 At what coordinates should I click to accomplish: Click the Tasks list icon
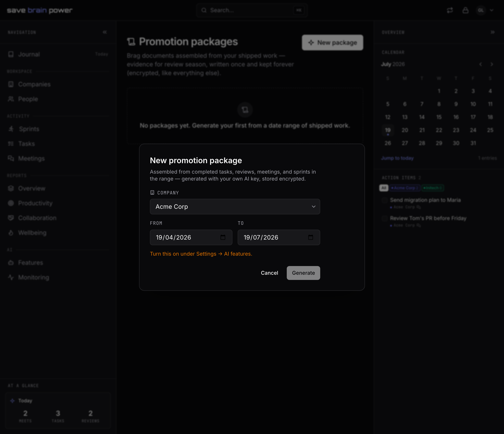point(11,144)
